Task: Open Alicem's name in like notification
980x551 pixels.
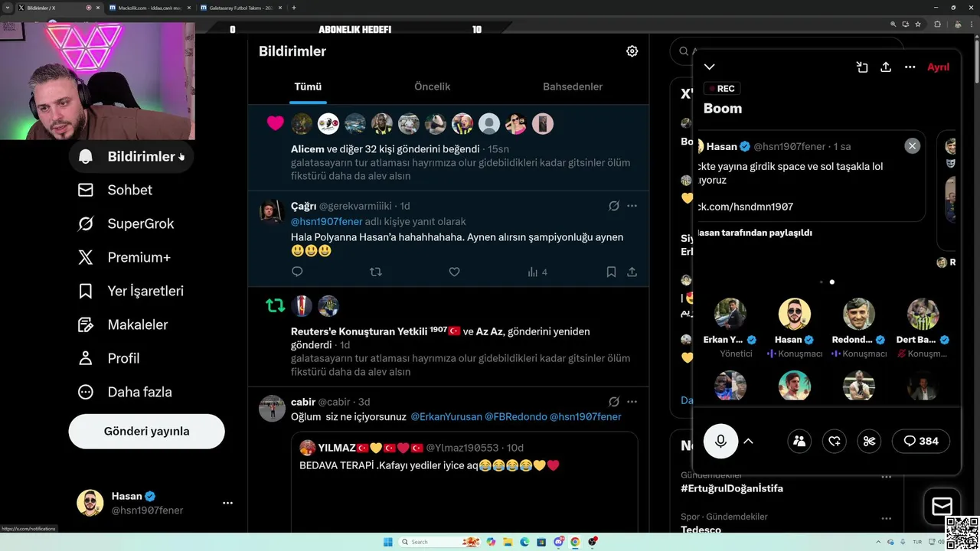Action: point(308,149)
